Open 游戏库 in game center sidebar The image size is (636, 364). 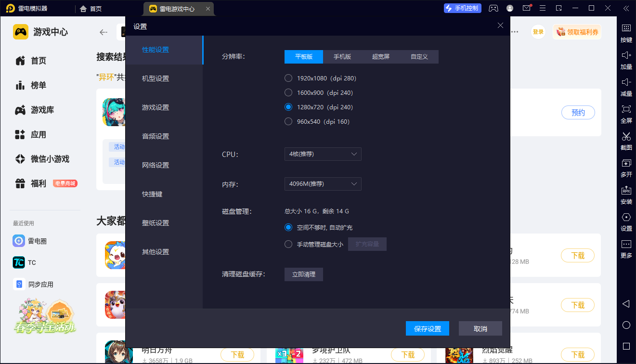pyautogui.click(x=35, y=110)
